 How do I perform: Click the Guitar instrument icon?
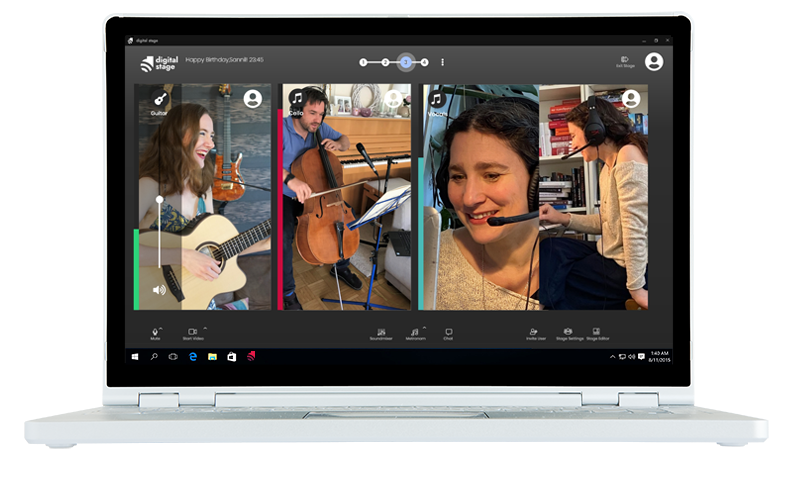[160, 98]
